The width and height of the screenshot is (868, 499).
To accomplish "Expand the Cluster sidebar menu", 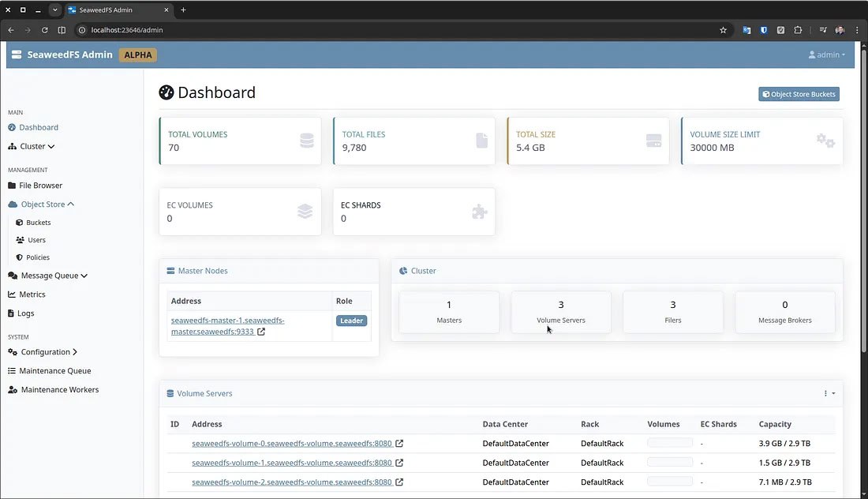I will pos(32,146).
